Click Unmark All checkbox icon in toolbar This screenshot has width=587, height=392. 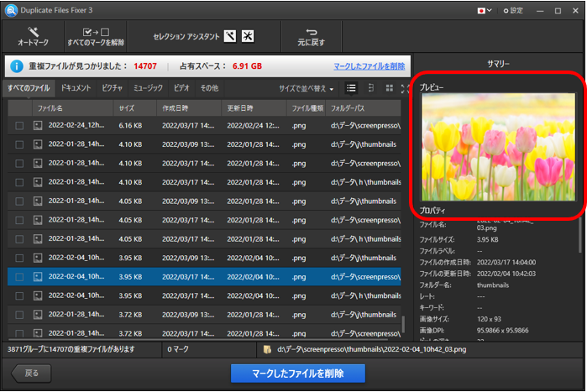coord(96,32)
